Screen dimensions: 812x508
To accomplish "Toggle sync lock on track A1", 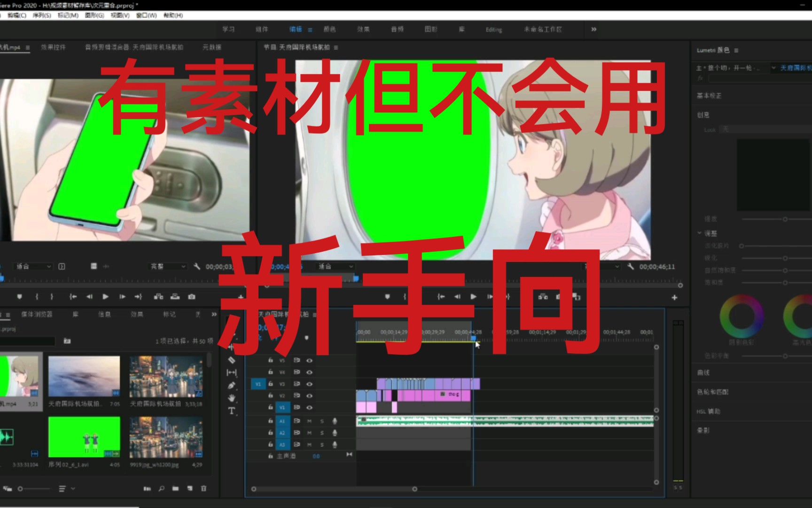I will tap(297, 421).
